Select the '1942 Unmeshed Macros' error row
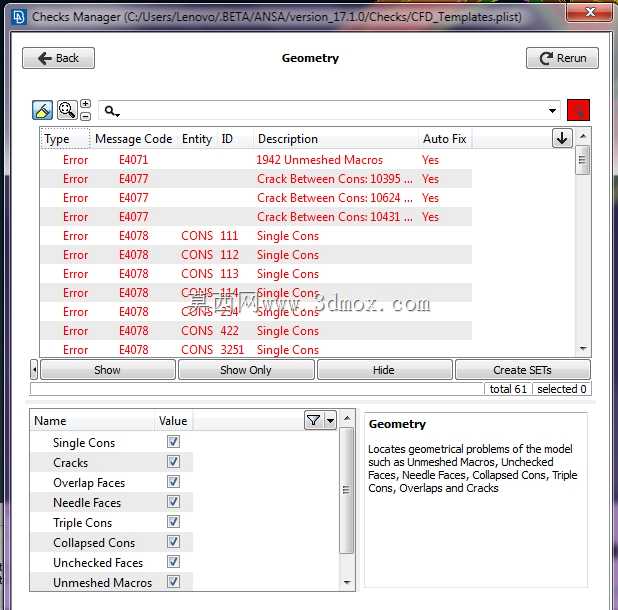The height and width of the screenshot is (610, 618). pos(256,160)
